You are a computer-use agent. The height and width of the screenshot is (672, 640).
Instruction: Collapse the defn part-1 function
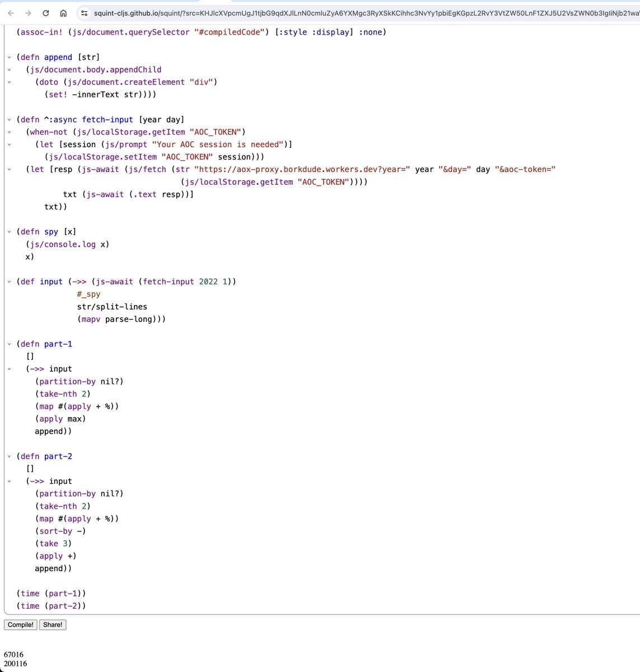(10, 344)
